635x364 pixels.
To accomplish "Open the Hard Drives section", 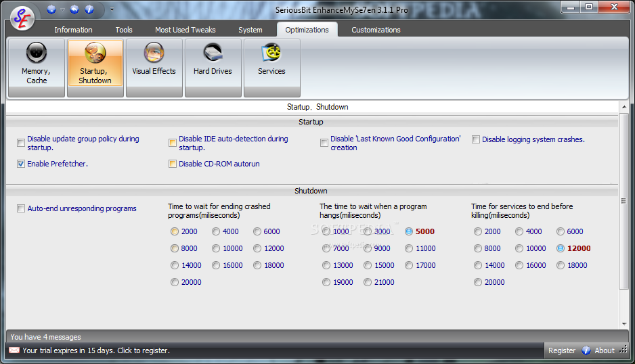I will pos(213,68).
